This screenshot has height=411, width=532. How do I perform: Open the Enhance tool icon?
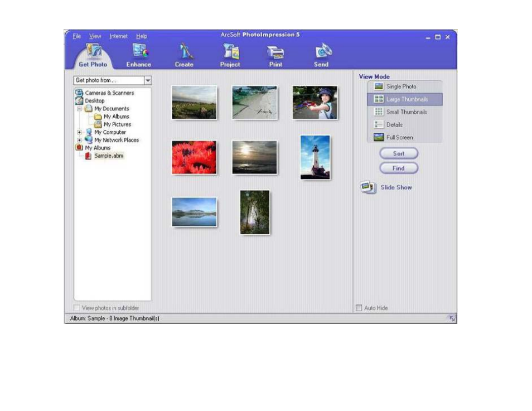pos(139,51)
